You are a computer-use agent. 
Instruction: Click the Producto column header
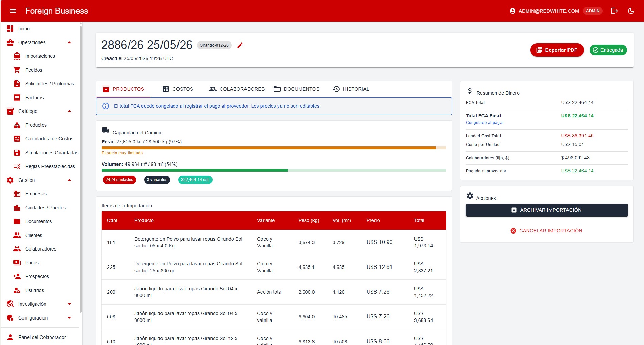point(144,220)
